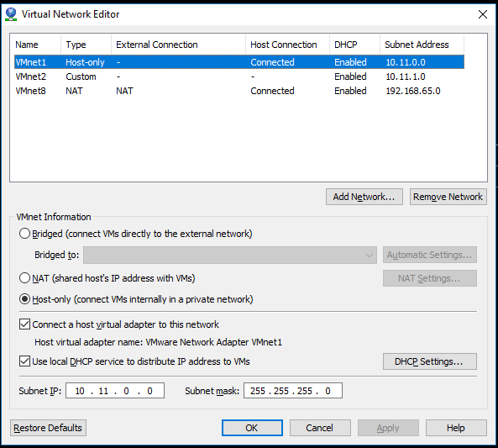Select the VMnet2 network row

click(x=239, y=76)
